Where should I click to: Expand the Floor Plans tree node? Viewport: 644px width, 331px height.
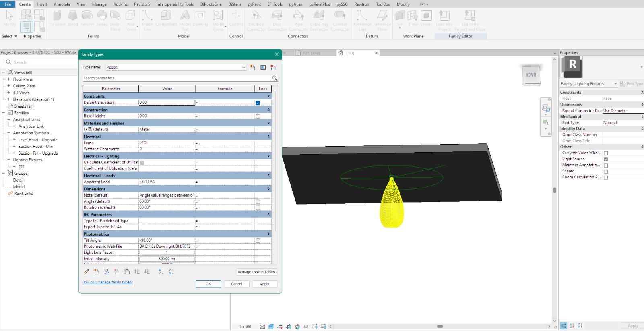click(x=9, y=79)
